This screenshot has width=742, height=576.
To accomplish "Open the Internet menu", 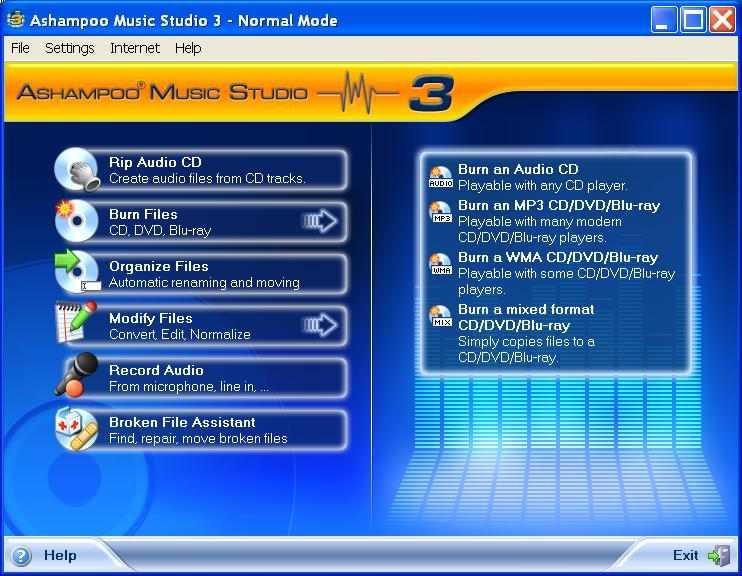I will coord(134,48).
